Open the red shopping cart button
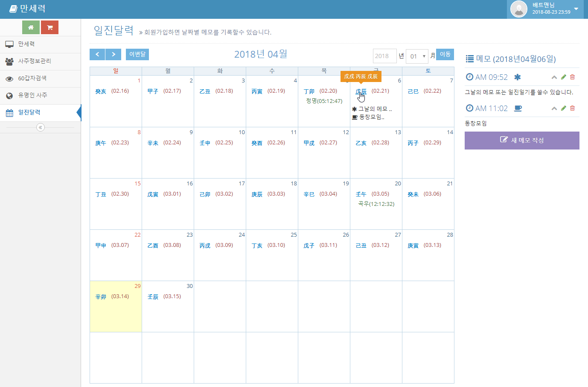The width and height of the screenshot is (588, 387). pos(49,27)
